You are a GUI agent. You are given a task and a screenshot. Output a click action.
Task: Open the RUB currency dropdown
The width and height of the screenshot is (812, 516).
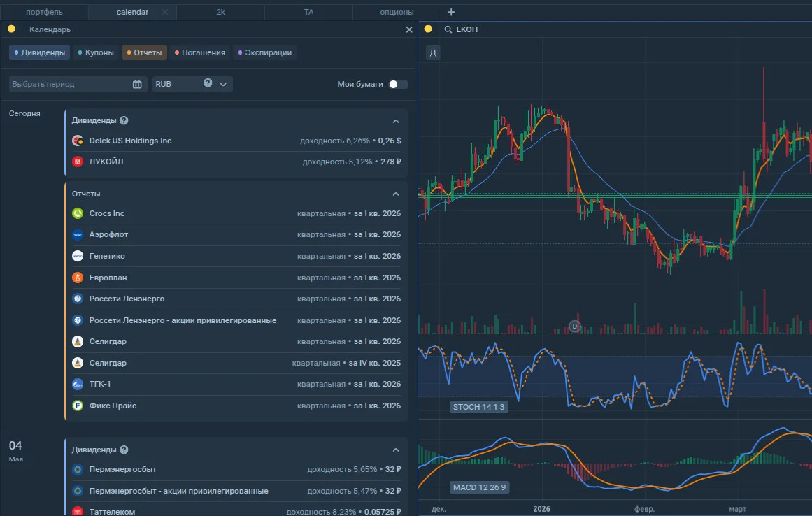tap(192, 84)
